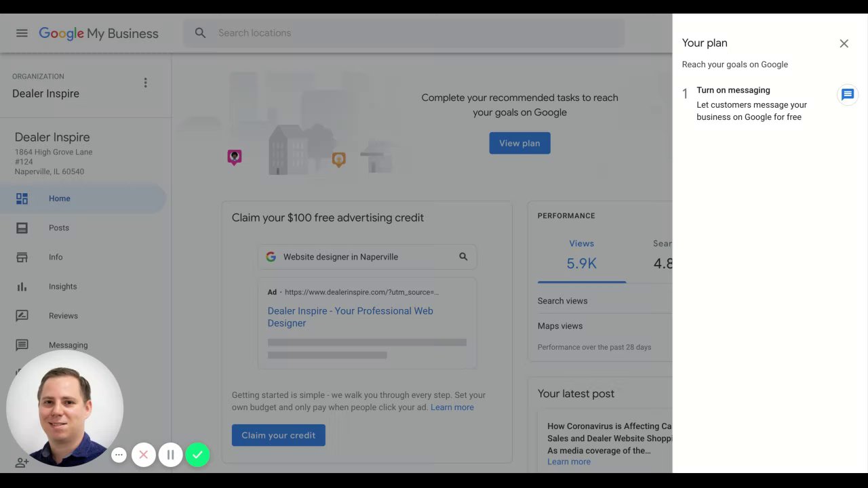This screenshot has width=868, height=488.
Task: Click the more options recorder button
Action: [x=119, y=455]
